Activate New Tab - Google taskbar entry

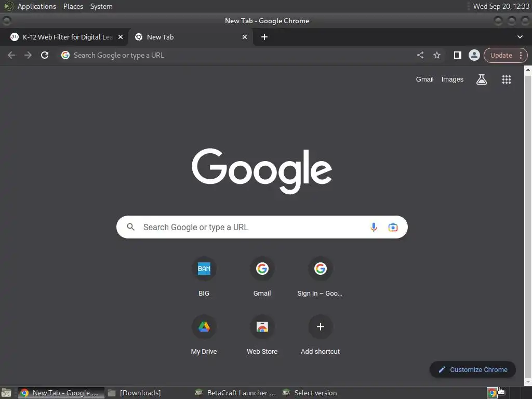[61, 393]
